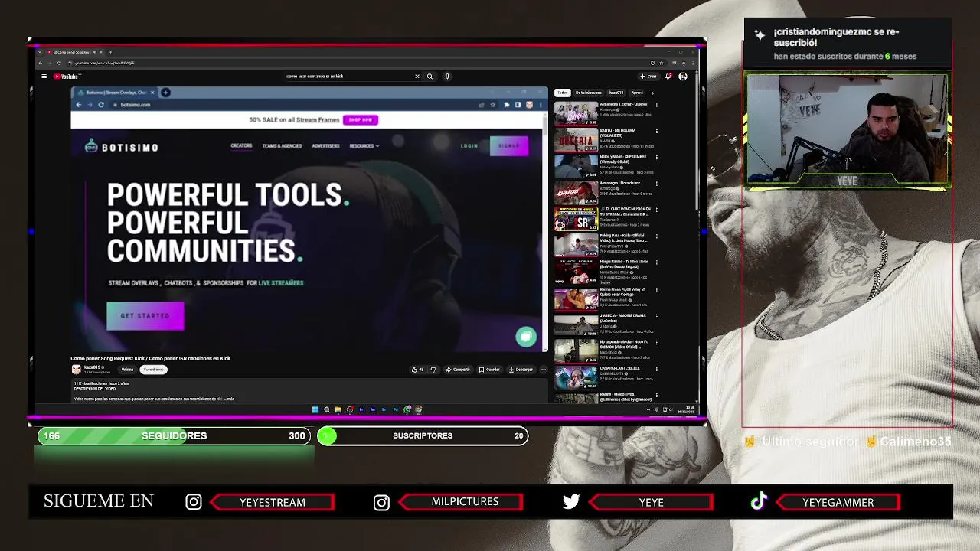Screen dimensions: 980x551
Task: Open Noreo y Nicer - SEPTIEMBRE video
Action: pos(576,166)
